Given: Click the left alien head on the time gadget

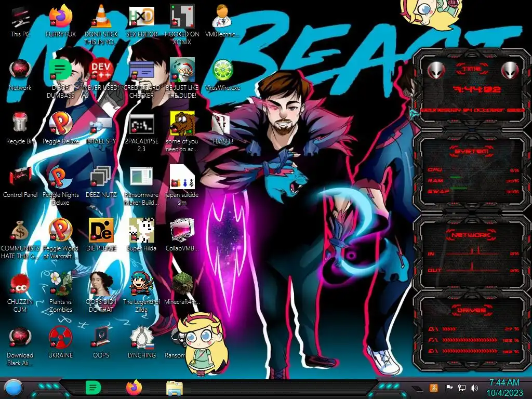Looking at the screenshot, I should pos(436,70).
